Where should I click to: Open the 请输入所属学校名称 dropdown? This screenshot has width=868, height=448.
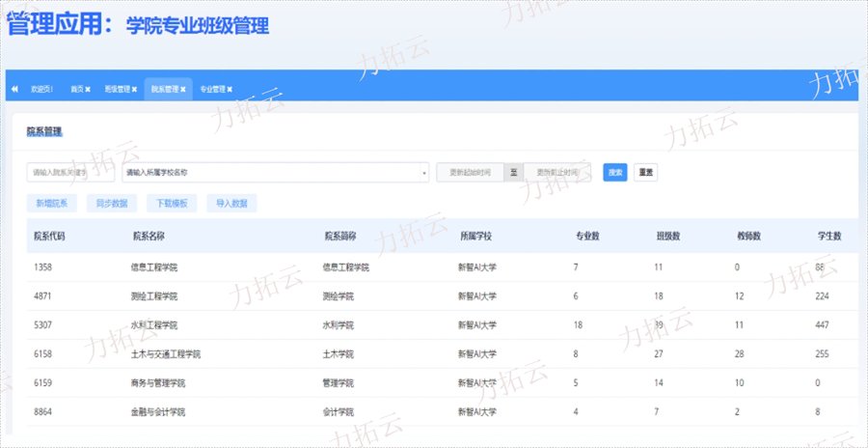coord(276,173)
